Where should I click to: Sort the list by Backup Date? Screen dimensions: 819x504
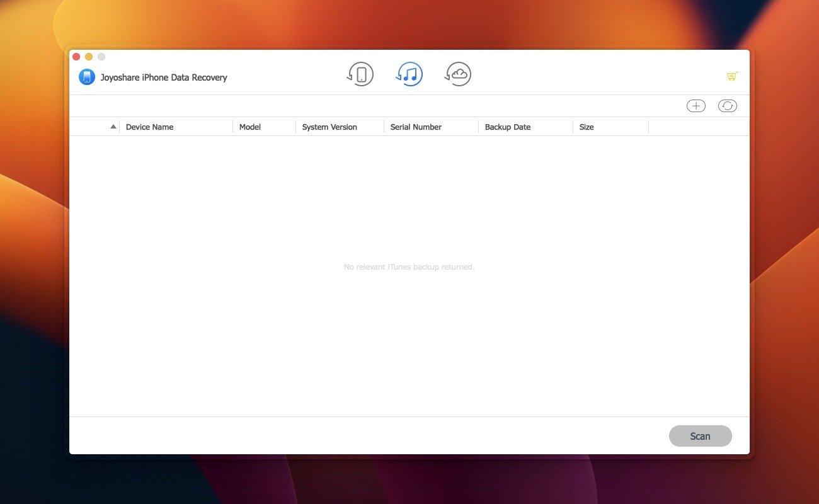508,127
